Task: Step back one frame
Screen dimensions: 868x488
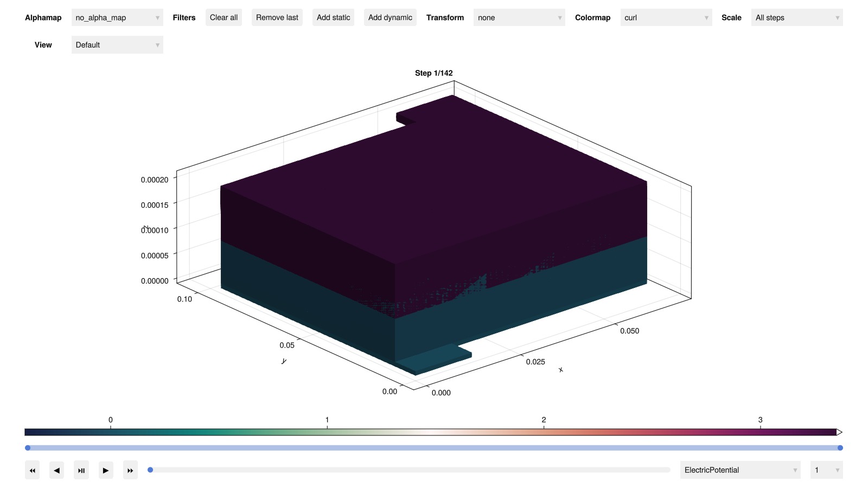Action: [57, 470]
